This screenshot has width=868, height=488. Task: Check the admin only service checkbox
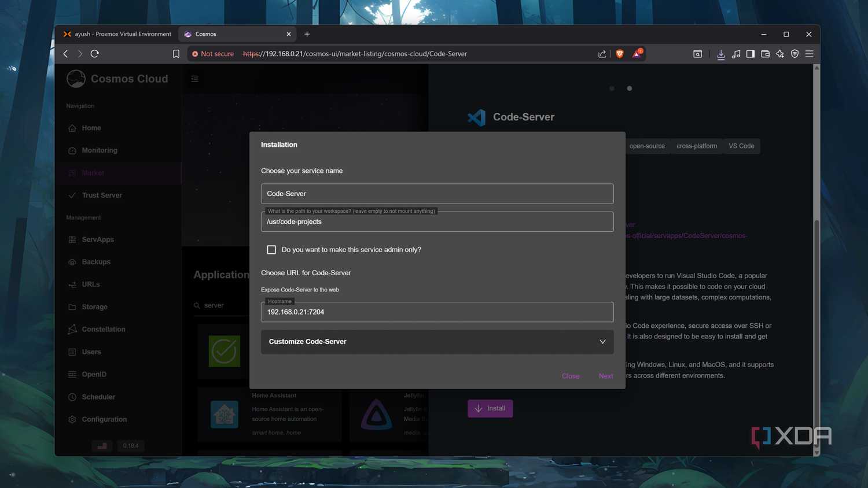click(x=271, y=250)
